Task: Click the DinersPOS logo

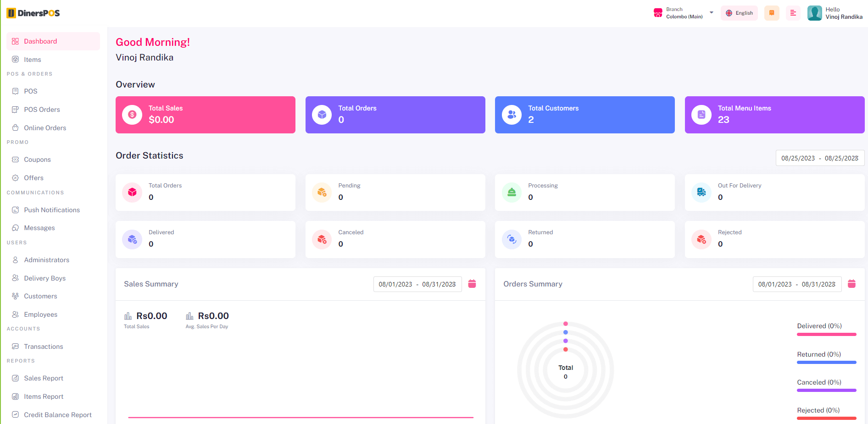Action: pyautogui.click(x=33, y=13)
